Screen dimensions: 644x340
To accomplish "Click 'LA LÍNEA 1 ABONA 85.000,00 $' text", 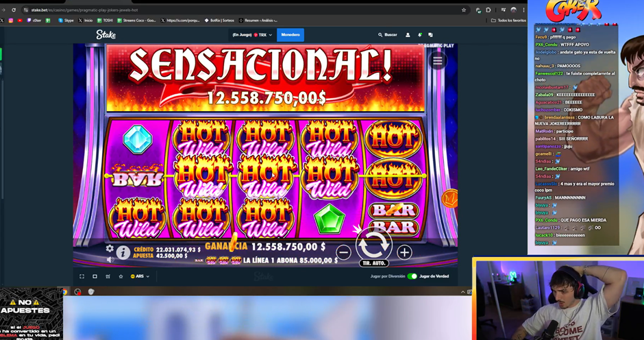I will [290, 260].
